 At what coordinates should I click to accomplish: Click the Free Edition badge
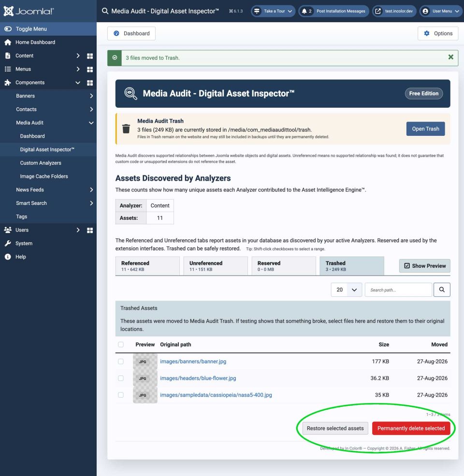(x=423, y=93)
